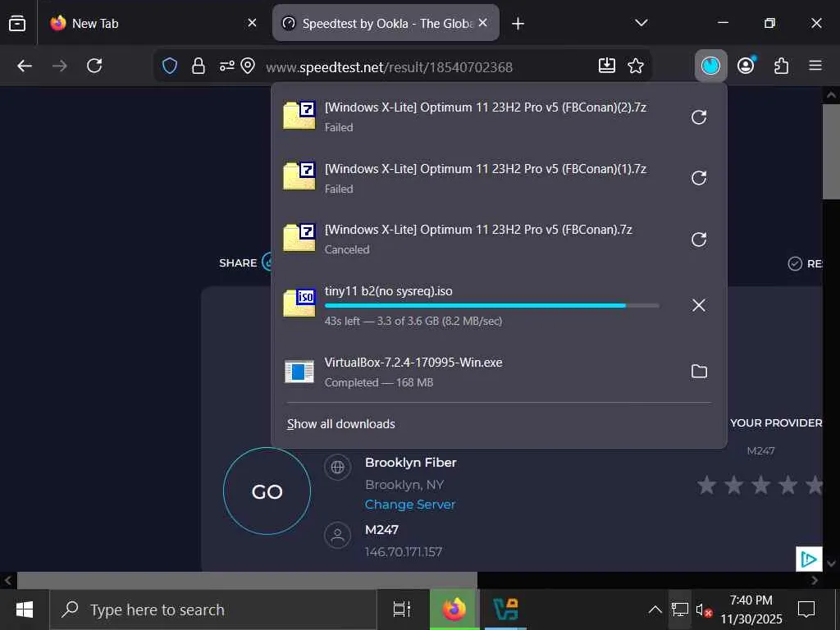Retry canceled Optimum 11 (FBConan).7z download

699,239
